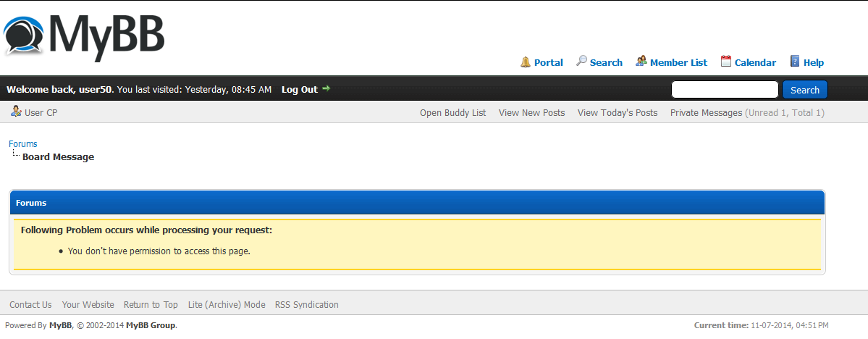
Task: Open the Help link
Action: coord(814,62)
